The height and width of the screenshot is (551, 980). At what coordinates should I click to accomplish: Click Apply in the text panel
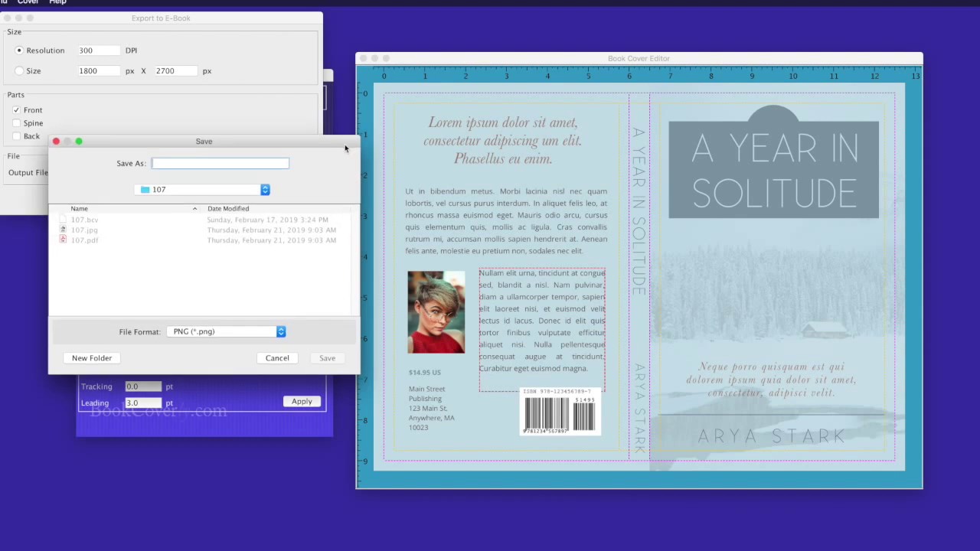tap(302, 402)
